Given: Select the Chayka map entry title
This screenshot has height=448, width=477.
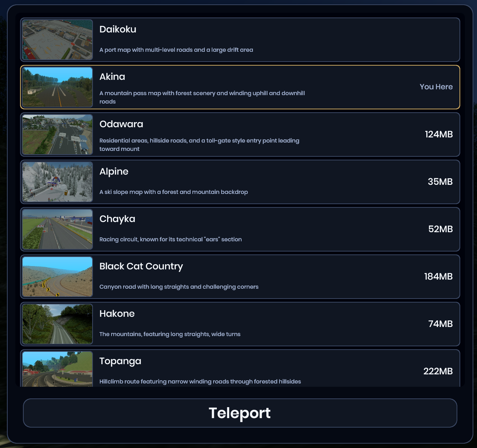Looking at the screenshot, I should point(117,219).
